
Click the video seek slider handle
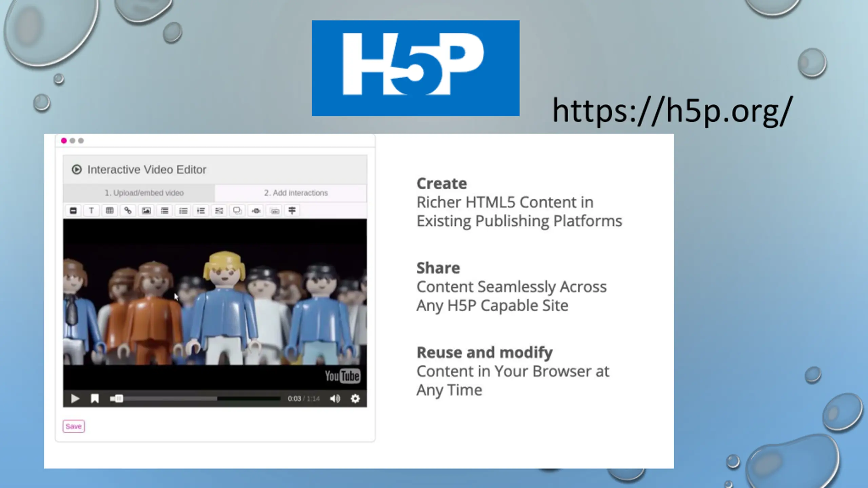(x=118, y=399)
